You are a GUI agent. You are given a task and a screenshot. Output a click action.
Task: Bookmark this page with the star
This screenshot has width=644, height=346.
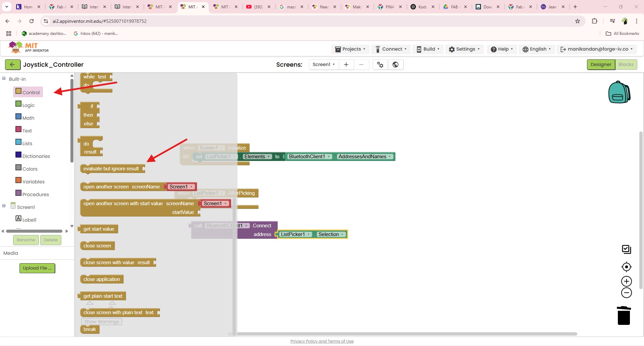click(578, 21)
